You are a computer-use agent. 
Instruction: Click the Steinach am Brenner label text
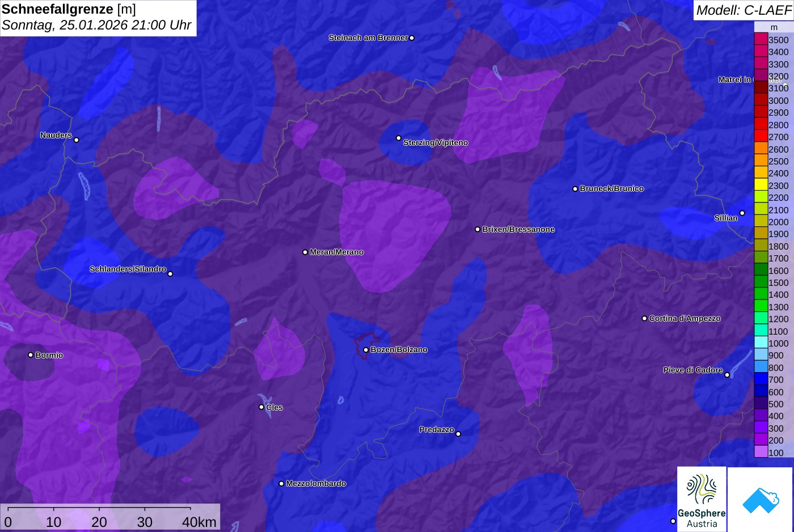[x=368, y=38]
